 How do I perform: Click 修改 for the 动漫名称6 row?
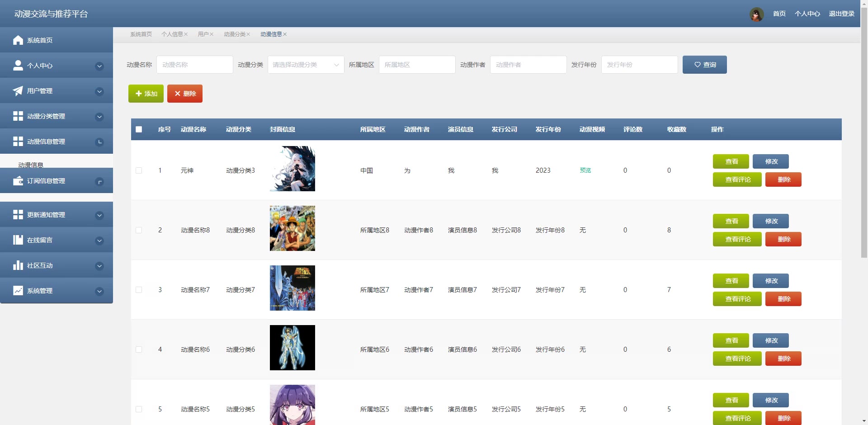(x=771, y=340)
